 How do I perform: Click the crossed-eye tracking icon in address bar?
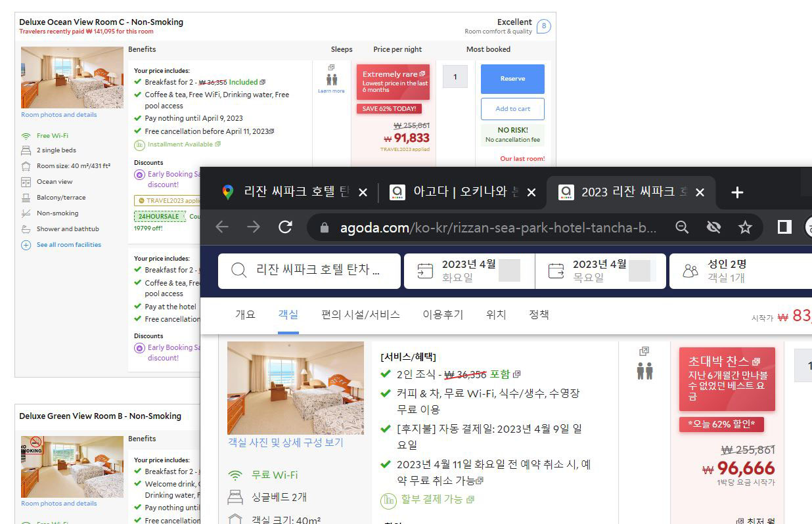pyautogui.click(x=713, y=227)
